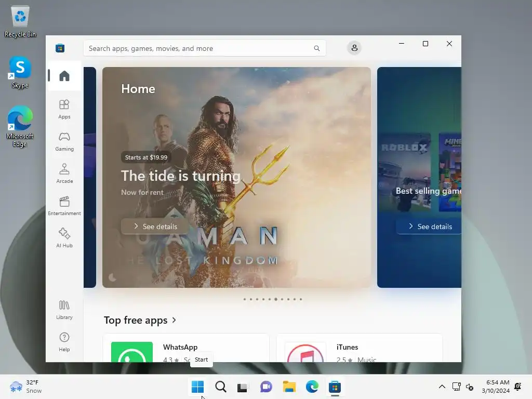This screenshot has height=399, width=532.
Task: Open the Chat app on taskbar
Action: [x=266, y=387]
